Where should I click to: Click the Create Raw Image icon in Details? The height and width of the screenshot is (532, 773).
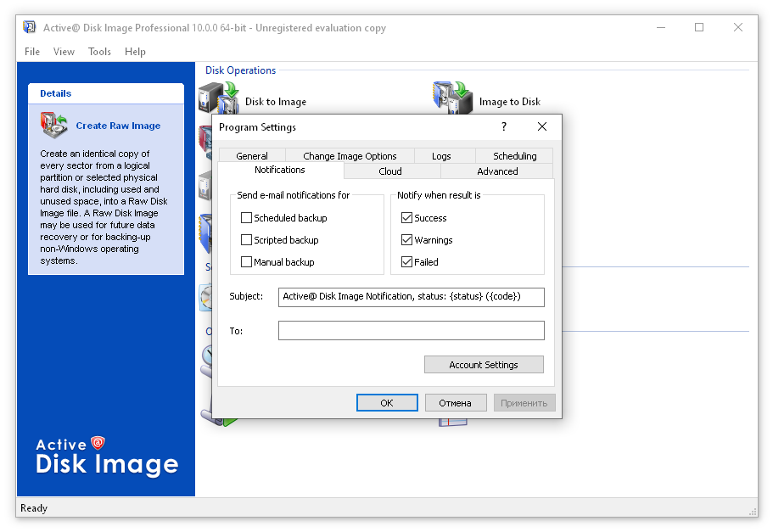(53, 126)
